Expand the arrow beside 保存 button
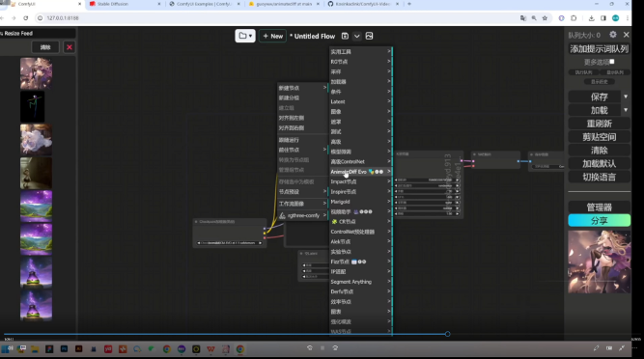 point(626,97)
